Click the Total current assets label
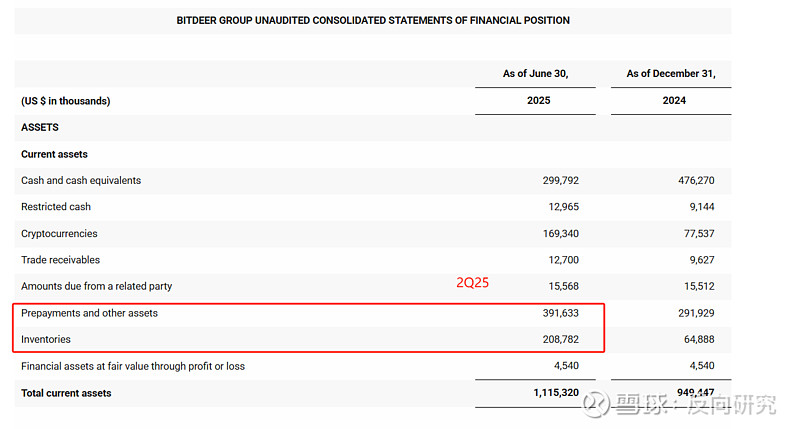Screen dimensions: 800x429 pos(66,393)
